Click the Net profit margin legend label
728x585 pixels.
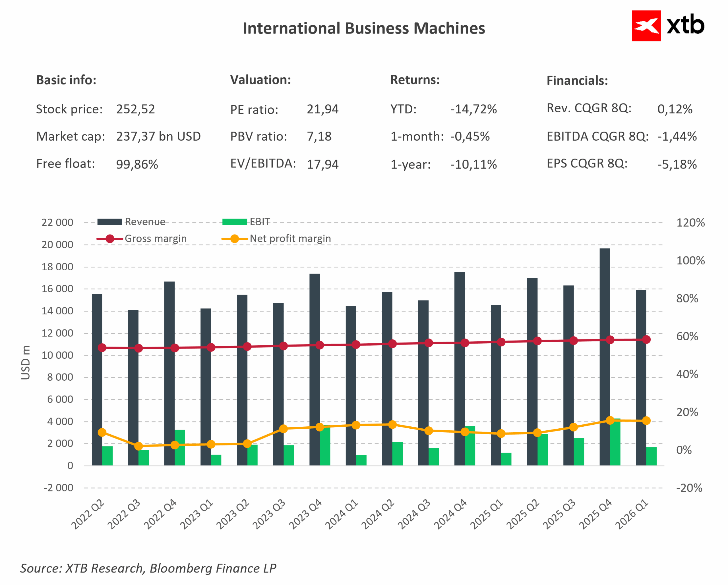(290, 239)
